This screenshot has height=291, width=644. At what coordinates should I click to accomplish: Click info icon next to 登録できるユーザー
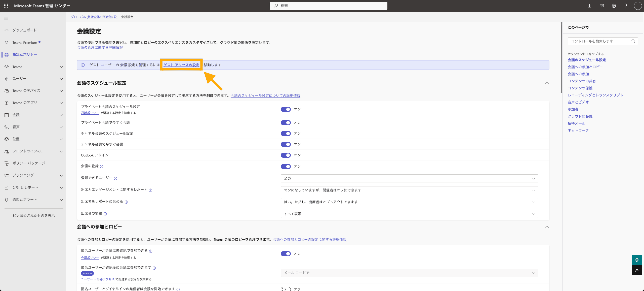115,178
